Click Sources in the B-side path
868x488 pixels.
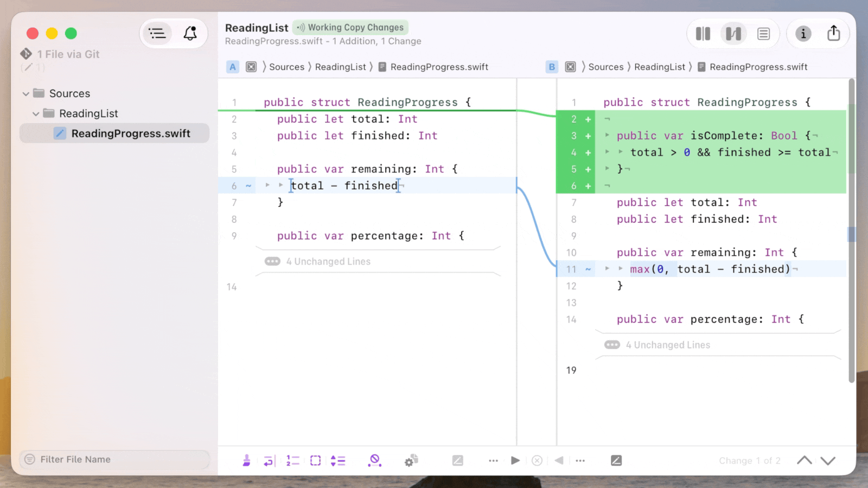606,67
